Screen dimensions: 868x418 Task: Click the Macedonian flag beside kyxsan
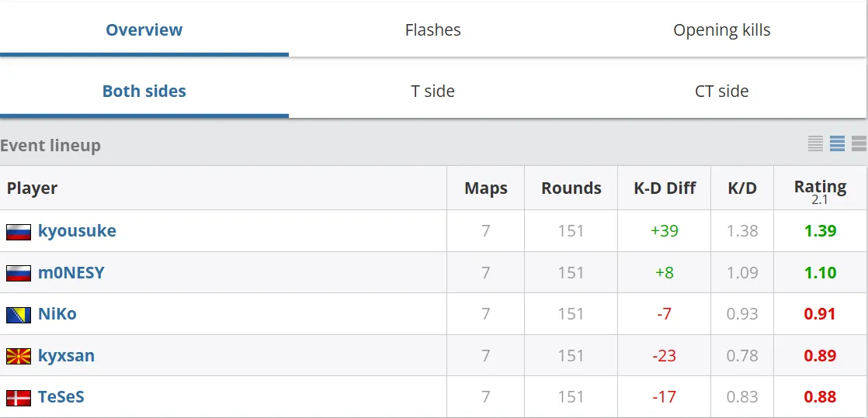[x=19, y=357]
